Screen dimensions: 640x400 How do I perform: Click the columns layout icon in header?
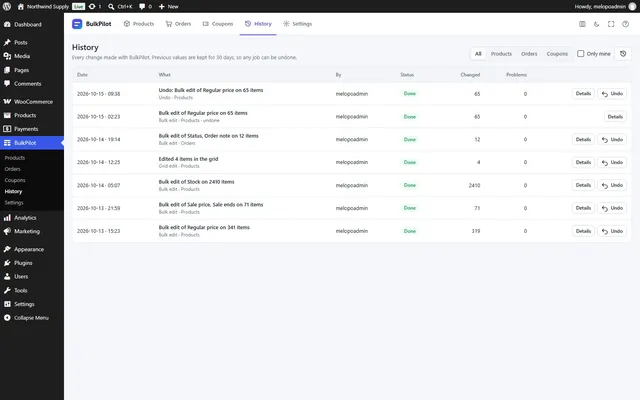[582, 24]
